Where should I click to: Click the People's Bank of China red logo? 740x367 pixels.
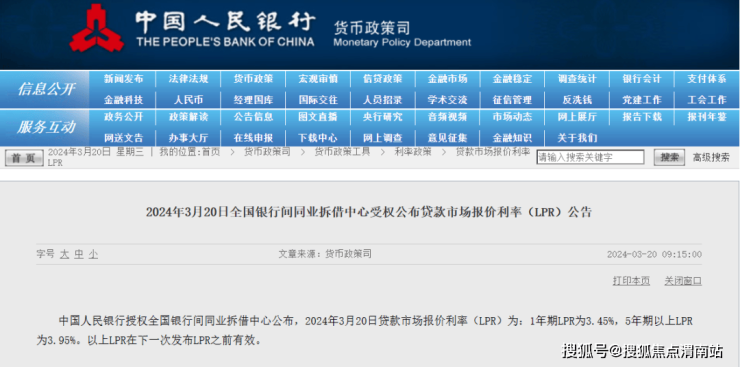pos(97,28)
